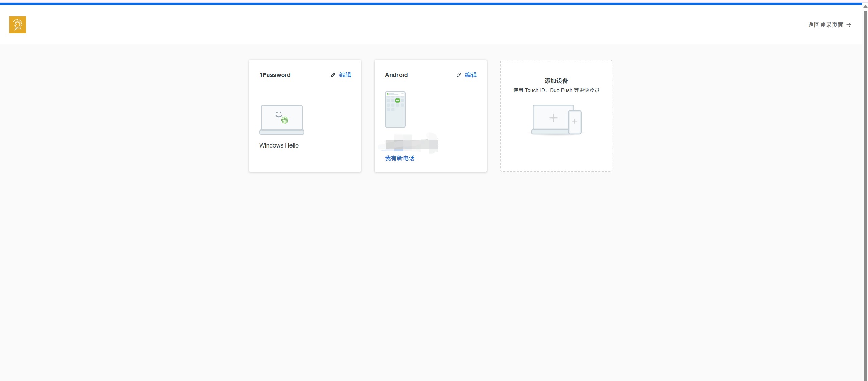Click the laptop plus icon in 添加设备
This screenshot has height=381, width=868.
pos(553,118)
